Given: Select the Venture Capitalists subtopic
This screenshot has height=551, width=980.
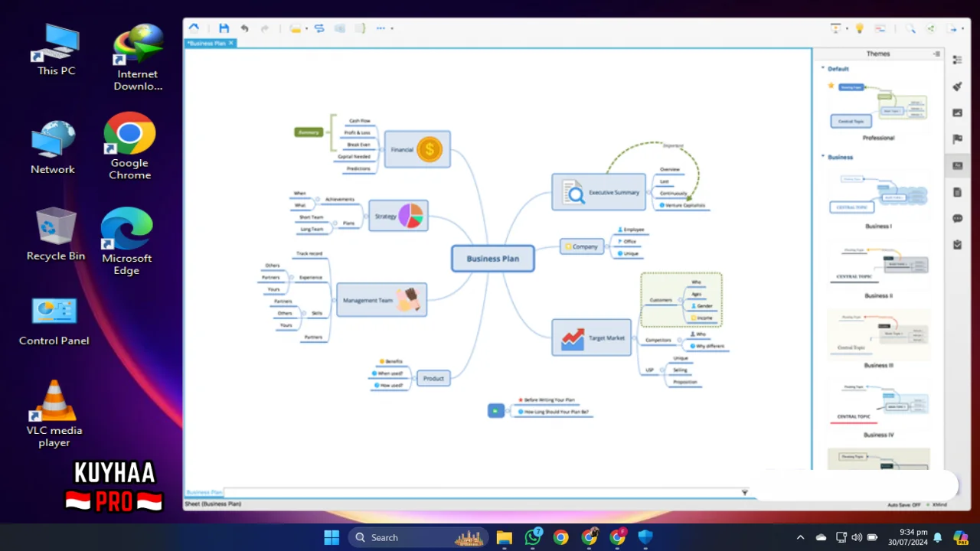Looking at the screenshot, I should [683, 205].
